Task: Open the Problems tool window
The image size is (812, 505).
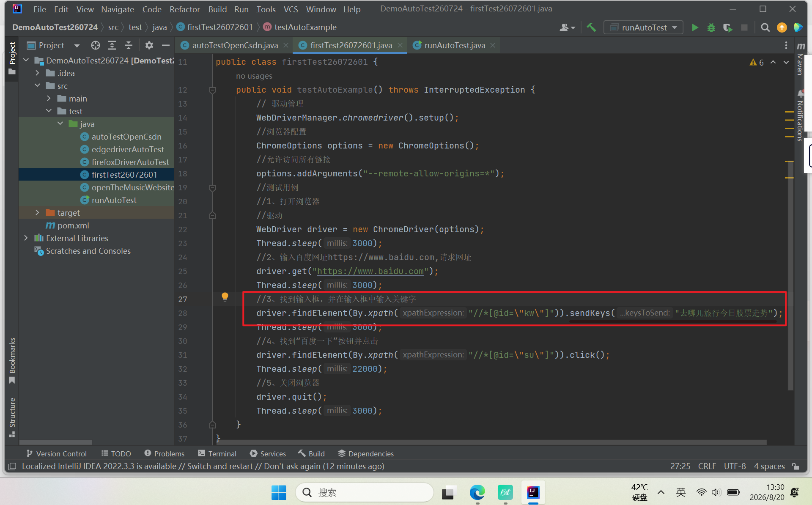Action: (164, 453)
